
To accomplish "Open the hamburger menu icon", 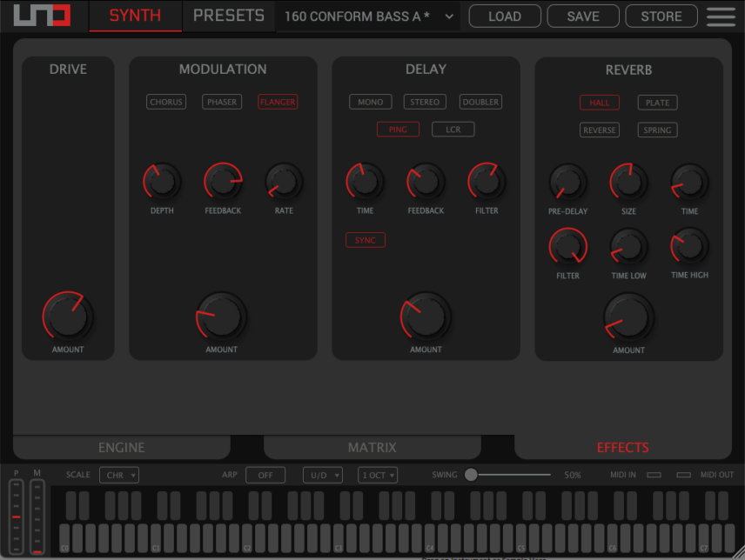I will [721, 17].
